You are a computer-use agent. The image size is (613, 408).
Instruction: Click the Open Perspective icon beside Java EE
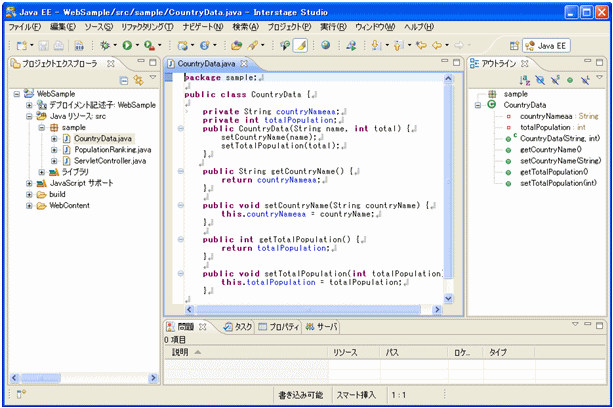(515, 46)
